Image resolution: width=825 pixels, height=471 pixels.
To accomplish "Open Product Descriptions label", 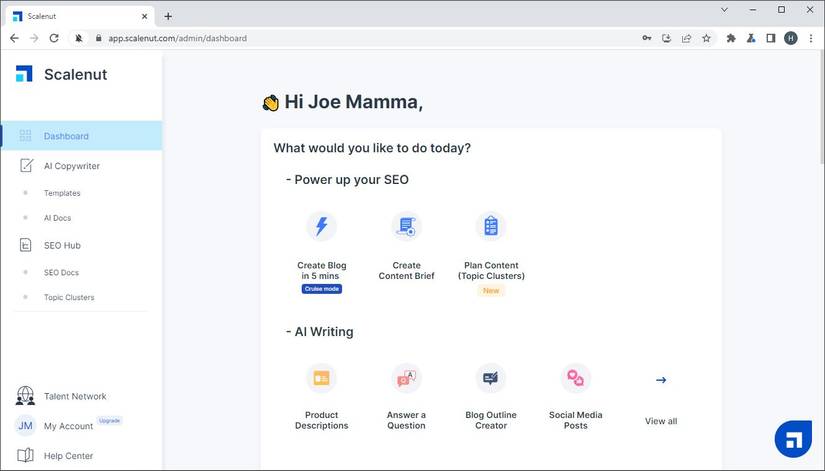I will (x=321, y=420).
